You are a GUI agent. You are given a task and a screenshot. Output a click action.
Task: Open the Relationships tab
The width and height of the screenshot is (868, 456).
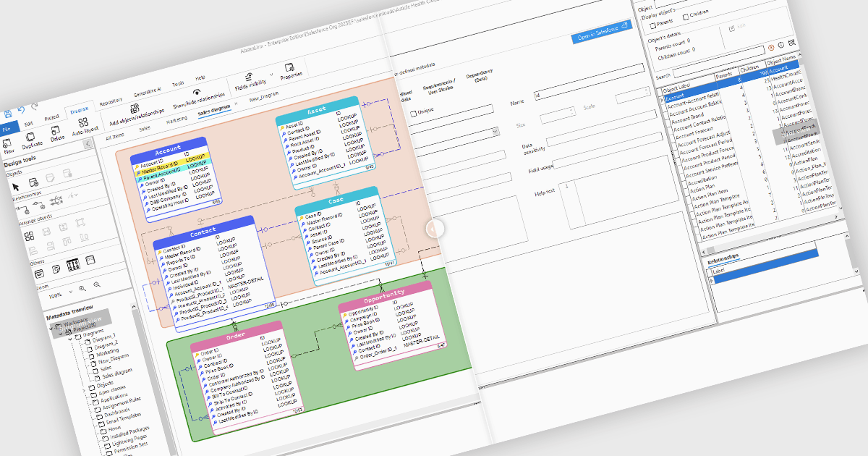723,258
